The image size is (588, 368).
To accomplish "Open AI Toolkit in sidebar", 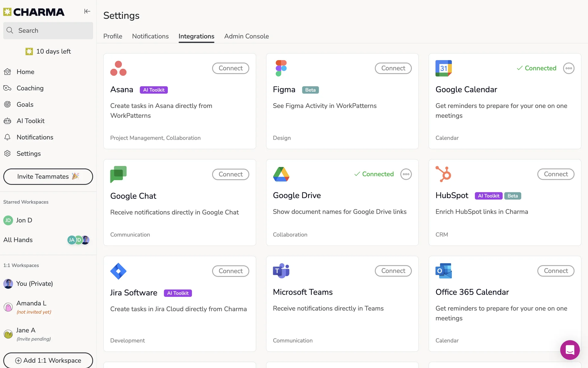I will [30, 121].
